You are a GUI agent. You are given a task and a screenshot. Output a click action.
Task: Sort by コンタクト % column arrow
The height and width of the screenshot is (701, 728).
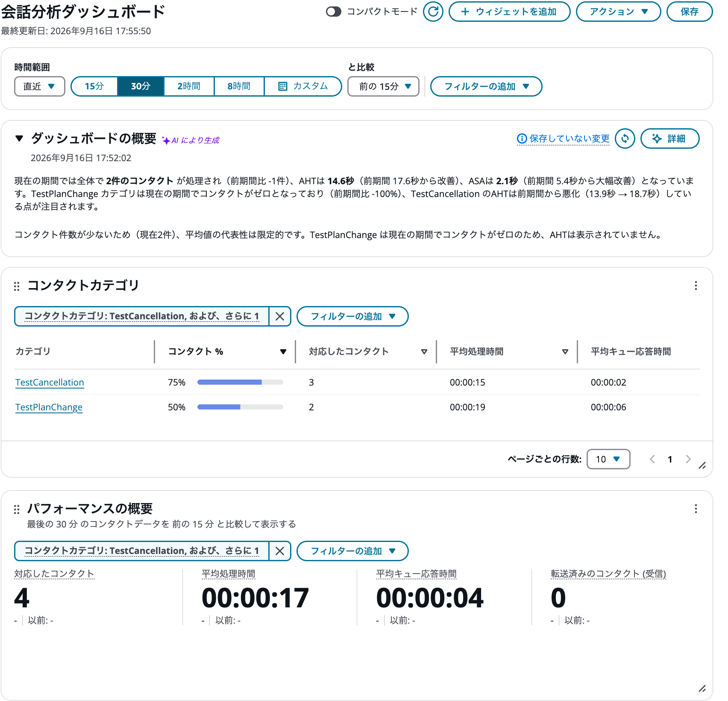pyautogui.click(x=283, y=352)
